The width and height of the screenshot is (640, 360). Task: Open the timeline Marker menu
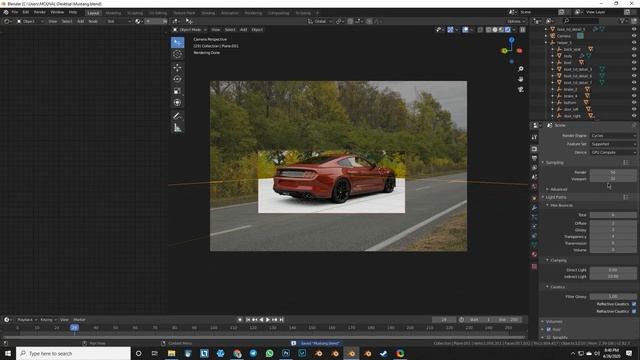[x=79, y=320]
